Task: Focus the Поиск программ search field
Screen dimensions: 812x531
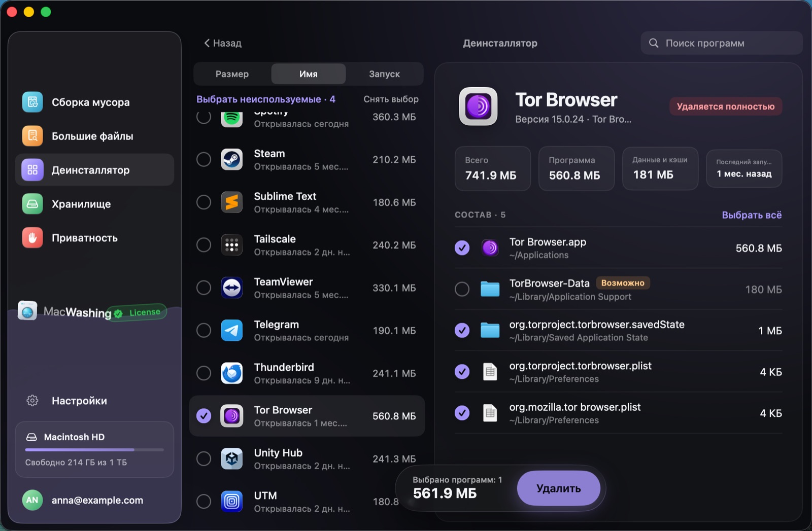Action: 721,43
